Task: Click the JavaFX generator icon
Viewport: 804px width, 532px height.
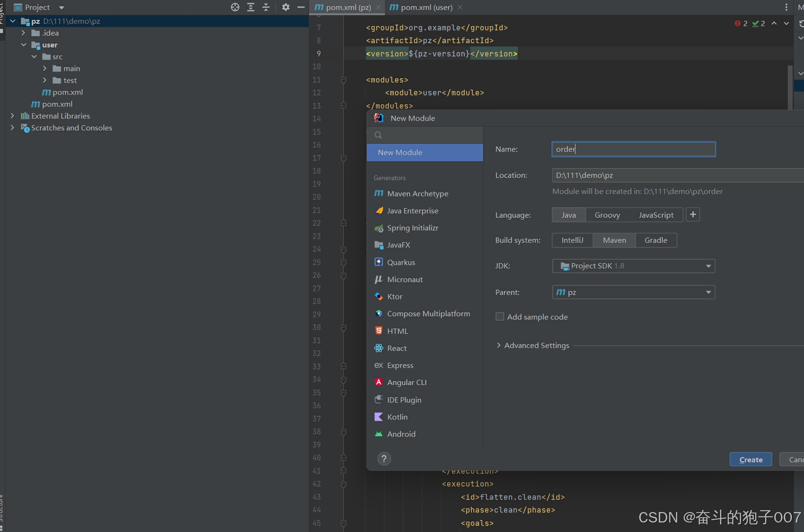Action: [x=379, y=245]
